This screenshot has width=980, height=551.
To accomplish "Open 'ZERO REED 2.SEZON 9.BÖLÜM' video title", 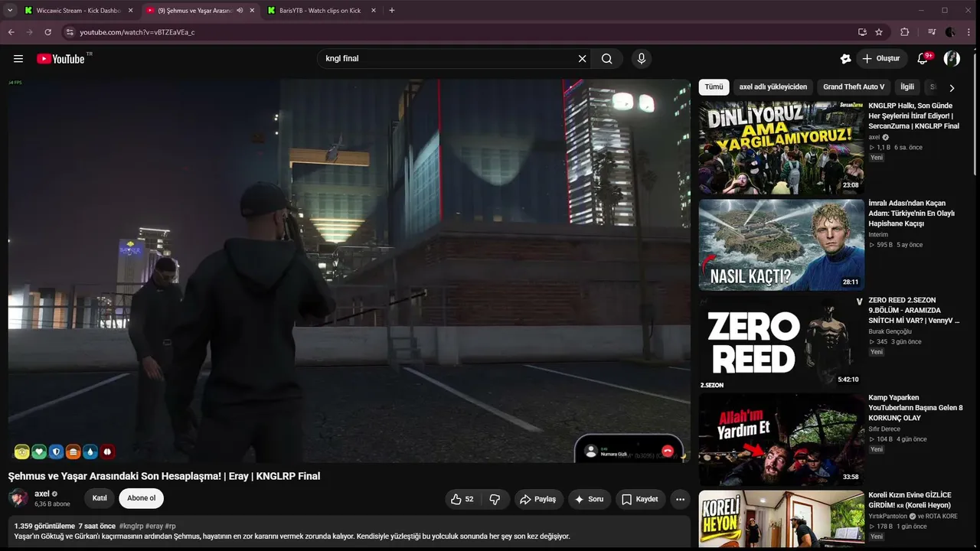I will [913, 311].
